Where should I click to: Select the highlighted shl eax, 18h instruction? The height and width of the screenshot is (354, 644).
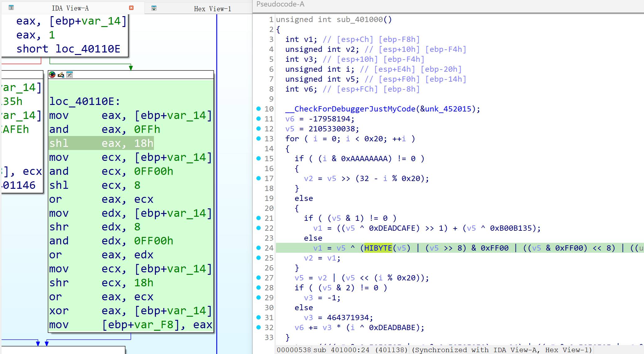click(101, 143)
